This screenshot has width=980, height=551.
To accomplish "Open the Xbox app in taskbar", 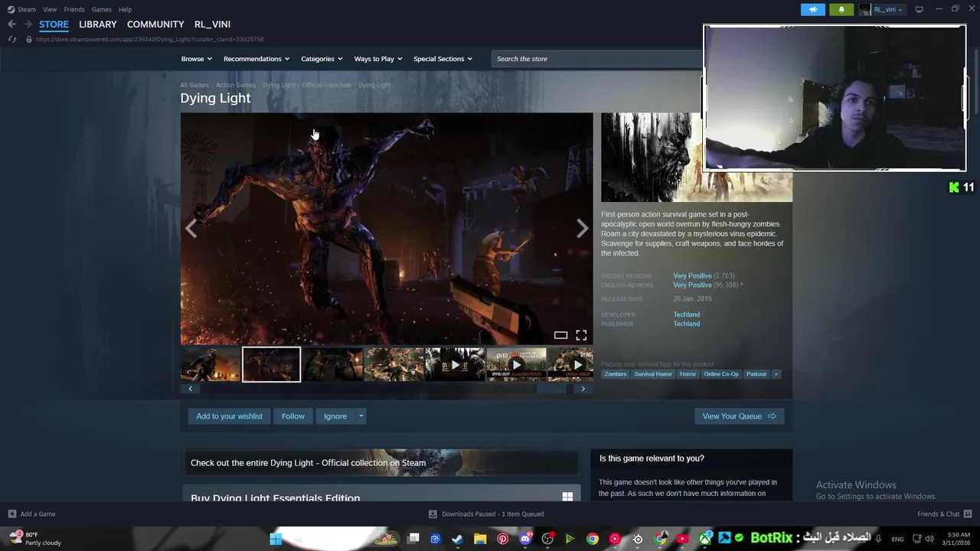I will pos(704,539).
